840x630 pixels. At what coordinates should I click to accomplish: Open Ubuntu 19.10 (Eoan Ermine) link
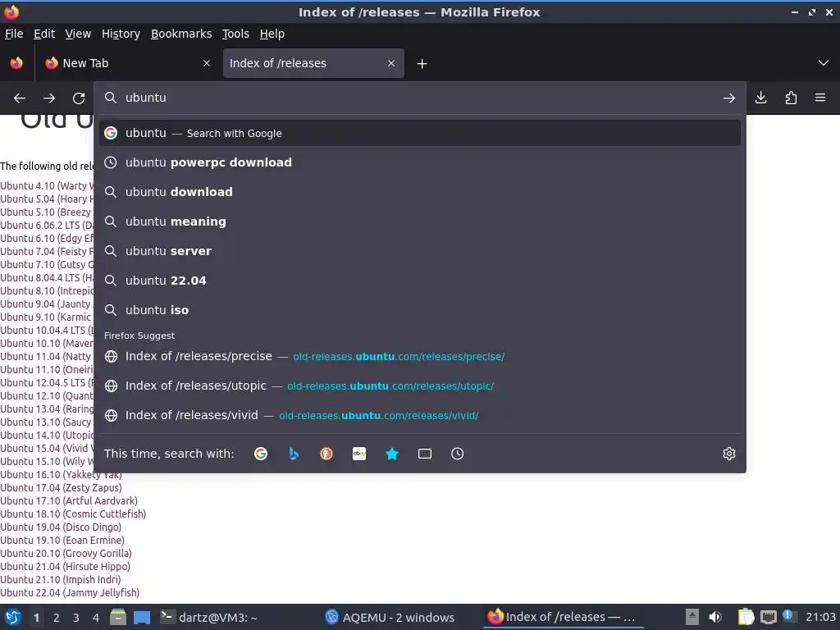(62, 540)
